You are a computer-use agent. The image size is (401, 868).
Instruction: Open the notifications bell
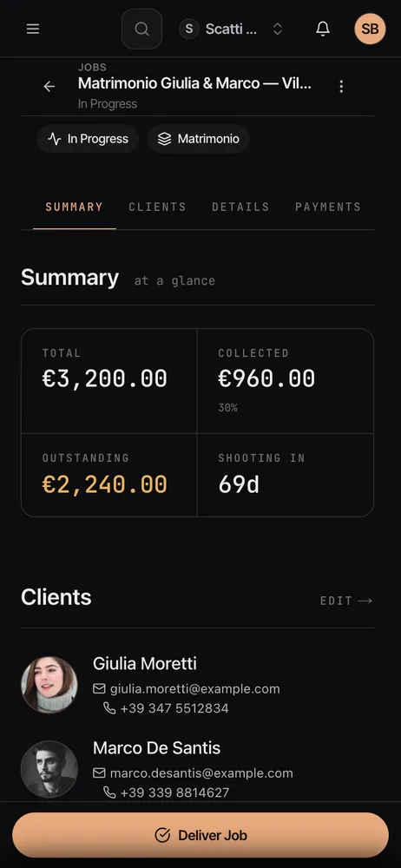[323, 29]
